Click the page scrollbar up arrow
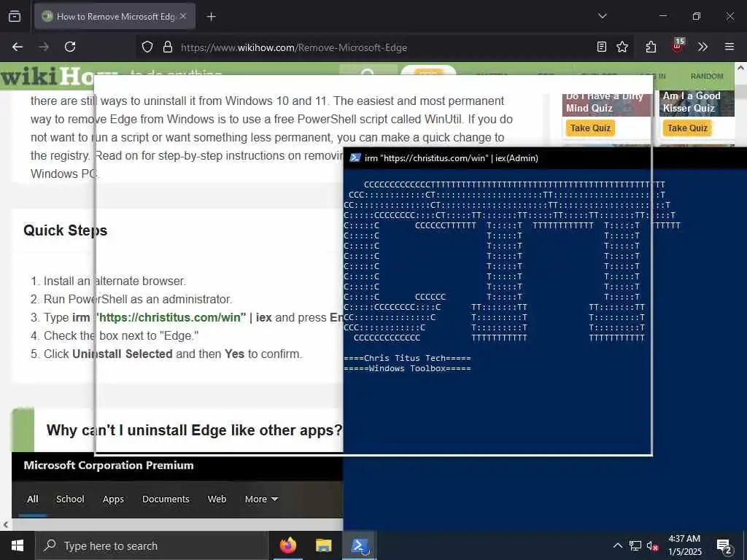The width and height of the screenshot is (747, 560). point(741,68)
